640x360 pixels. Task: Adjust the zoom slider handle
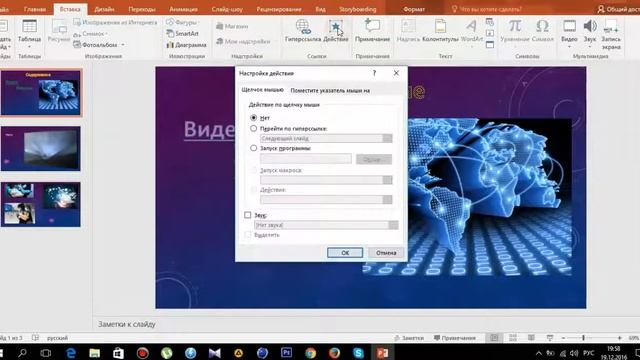583,338
